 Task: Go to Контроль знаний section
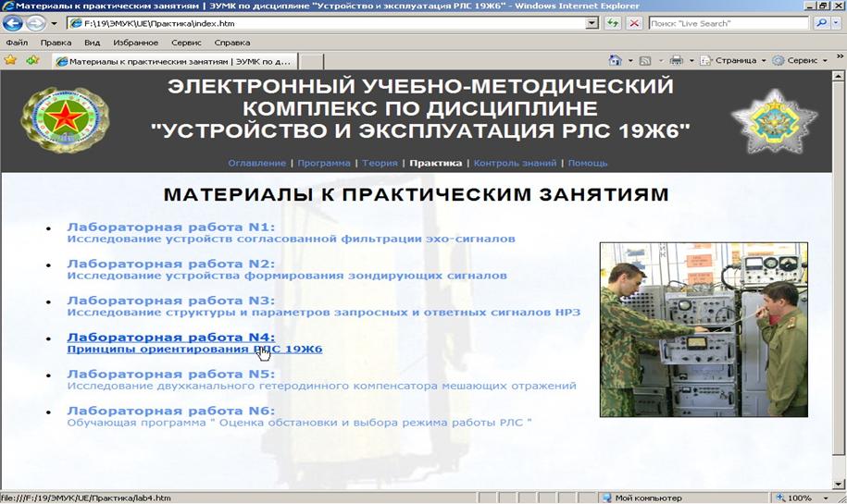(516, 163)
